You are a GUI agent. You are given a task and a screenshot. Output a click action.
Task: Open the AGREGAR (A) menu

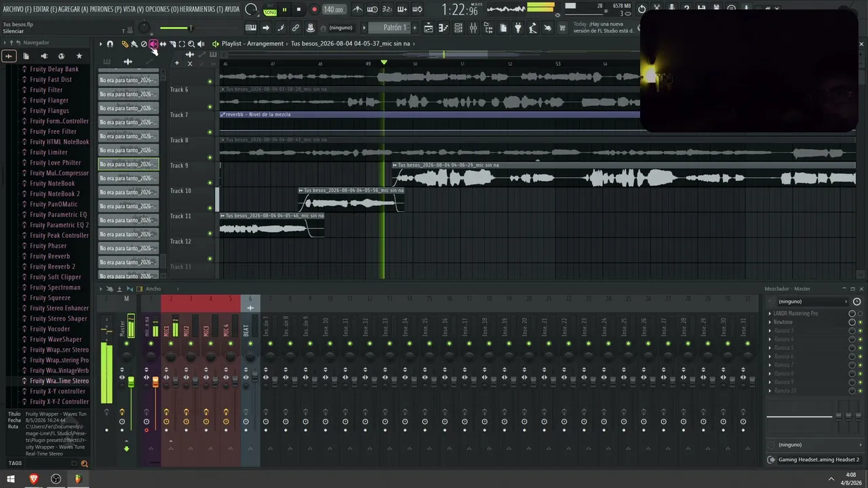(74, 9)
